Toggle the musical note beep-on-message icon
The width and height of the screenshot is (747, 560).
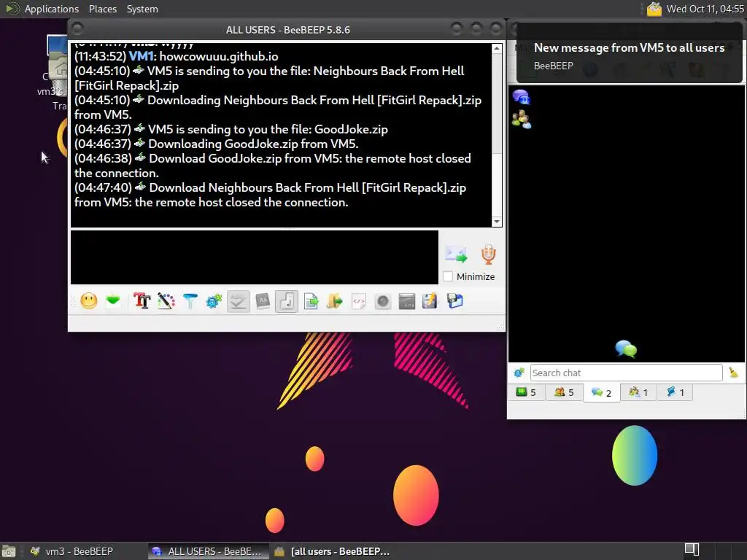tap(286, 301)
